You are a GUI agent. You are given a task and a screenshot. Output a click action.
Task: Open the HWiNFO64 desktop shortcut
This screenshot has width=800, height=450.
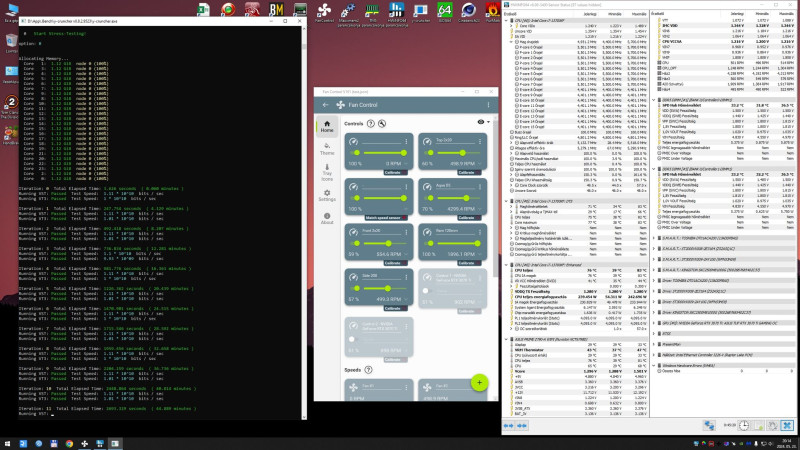point(396,14)
